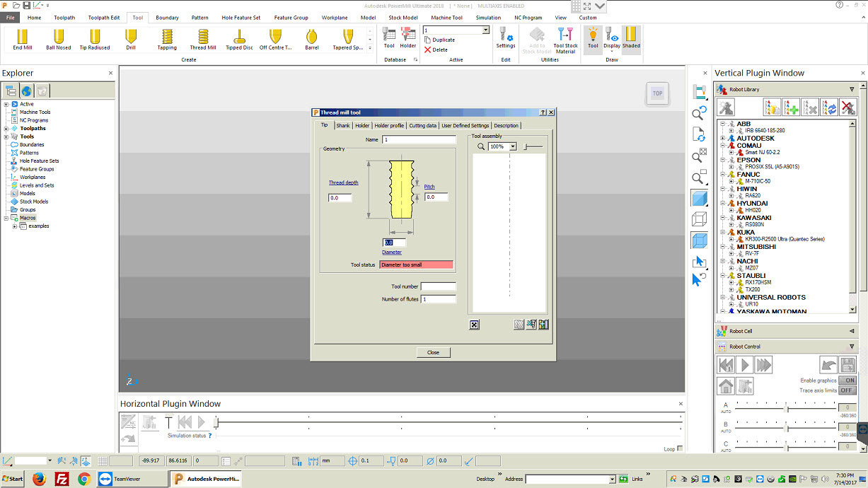
Task: Expand the AUTODESK robot library group
Action: pyautogui.click(x=723, y=138)
